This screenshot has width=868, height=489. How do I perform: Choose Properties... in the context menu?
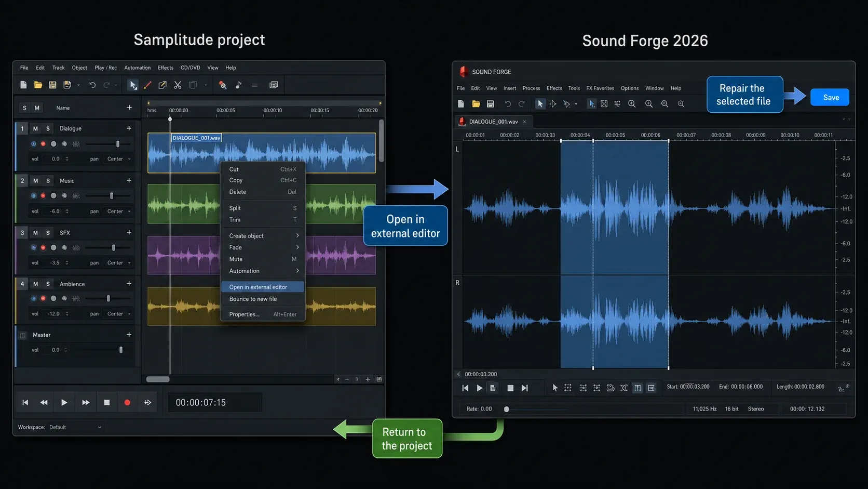[263, 314]
